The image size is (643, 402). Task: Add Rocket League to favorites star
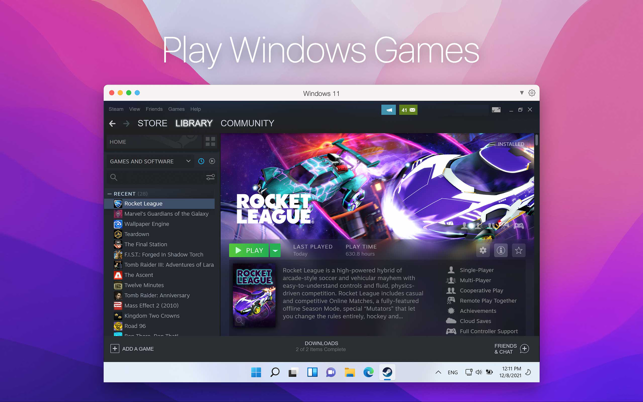pyautogui.click(x=519, y=250)
